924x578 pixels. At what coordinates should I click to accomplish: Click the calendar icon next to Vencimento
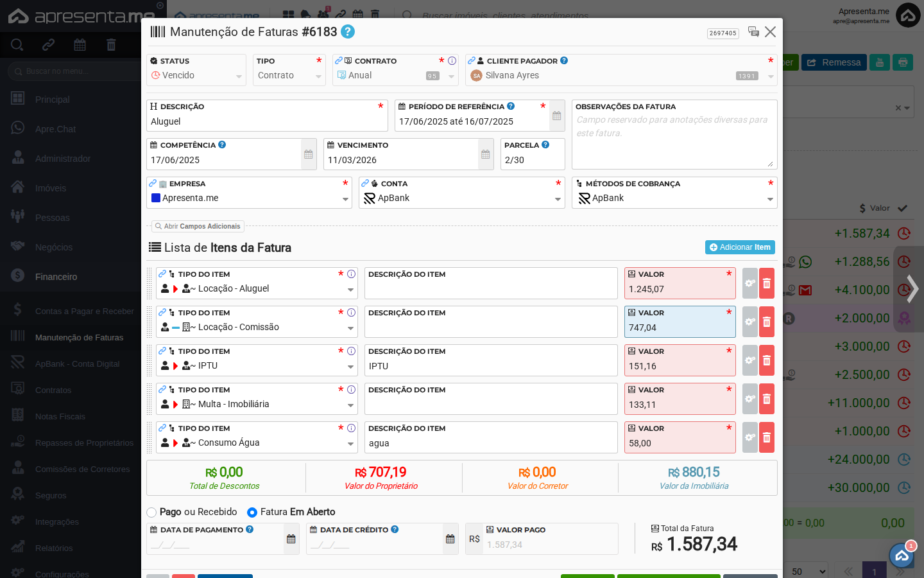click(x=485, y=154)
